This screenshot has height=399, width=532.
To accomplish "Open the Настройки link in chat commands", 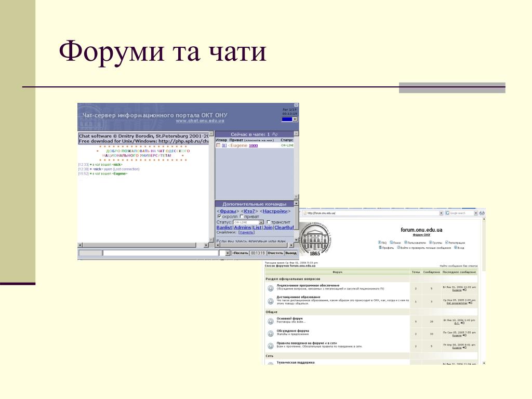I will tap(275, 211).
